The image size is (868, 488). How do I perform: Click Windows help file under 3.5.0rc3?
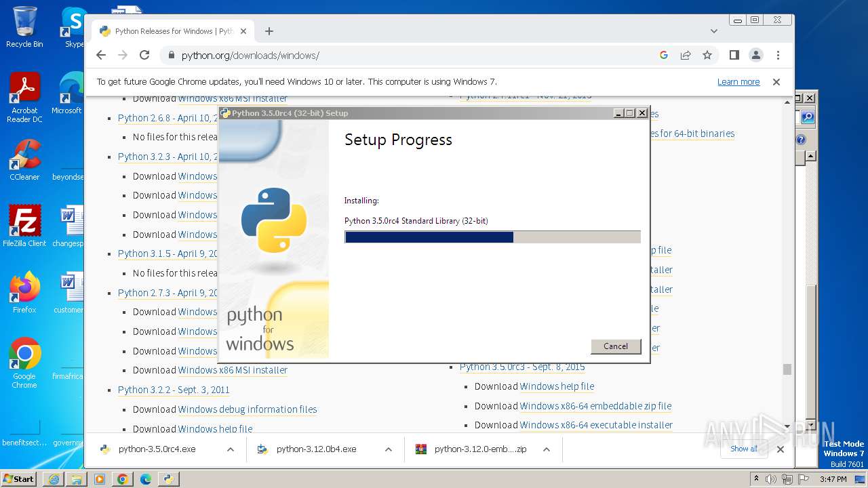(x=557, y=386)
